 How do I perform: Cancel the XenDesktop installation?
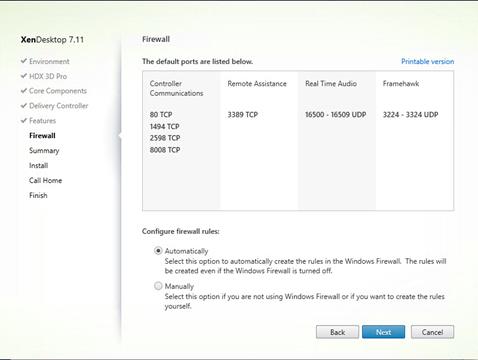point(432,332)
